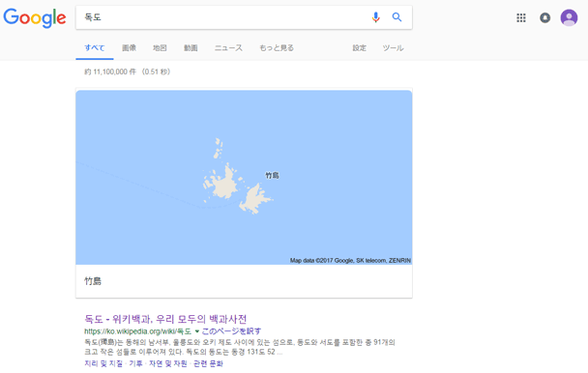The image size is (588, 373).
Task: Open the map of the islands
Action: tap(244, 177)
